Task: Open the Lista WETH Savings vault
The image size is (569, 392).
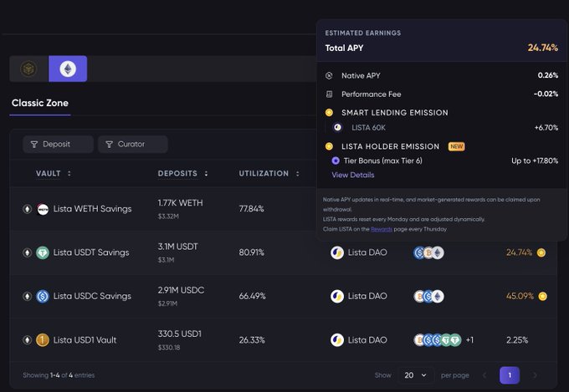Action: coord(92,209)
